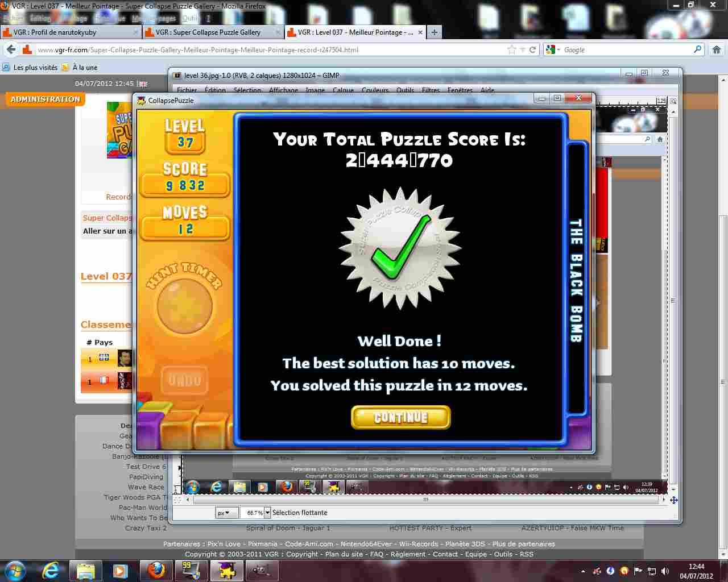Screen dimensions: 728x582
Task: Click the Firefox back arrow button
Action: pos(11,50)
